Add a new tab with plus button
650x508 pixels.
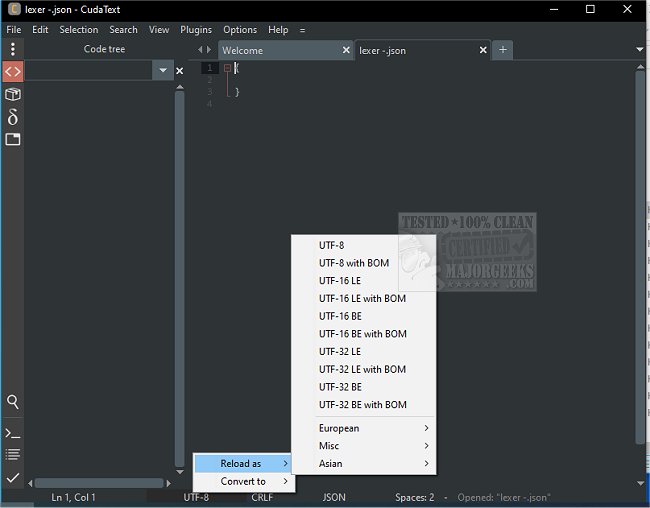click(503, 50)
